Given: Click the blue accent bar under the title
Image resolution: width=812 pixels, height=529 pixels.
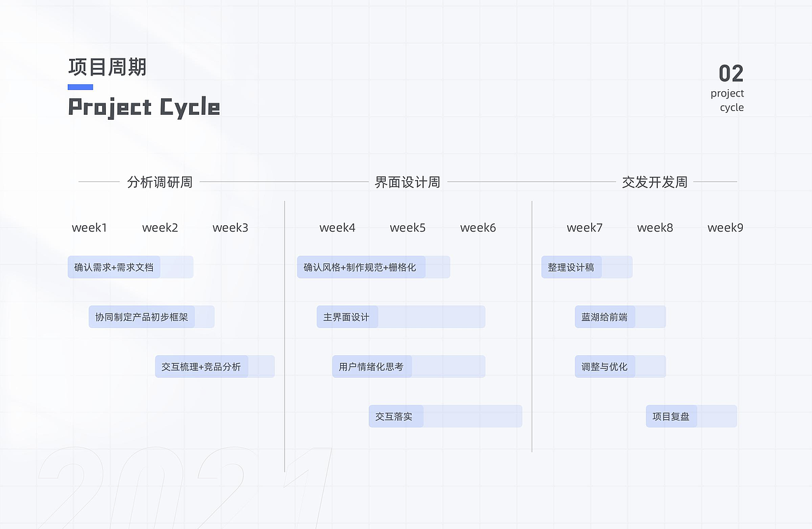Looking at the screenshot, I should 81,88.
